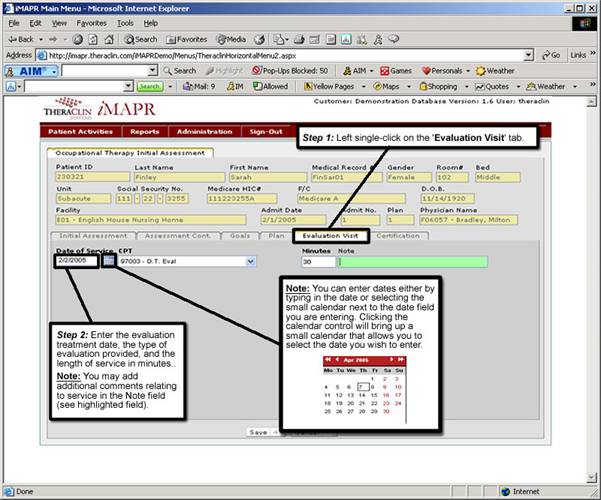601x500 pixels.
Task: Click the toolbar Search button with magnifier
Action: (139, 38)
